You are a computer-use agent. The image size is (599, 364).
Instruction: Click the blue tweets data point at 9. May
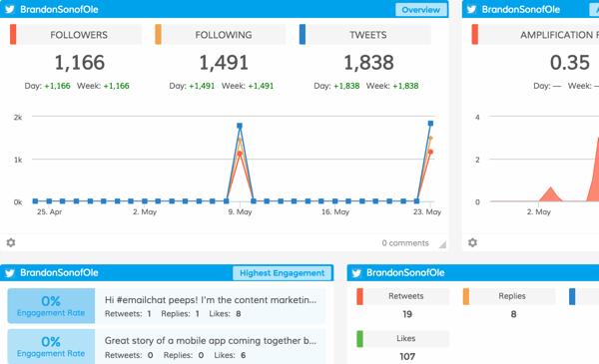(240, 126)
